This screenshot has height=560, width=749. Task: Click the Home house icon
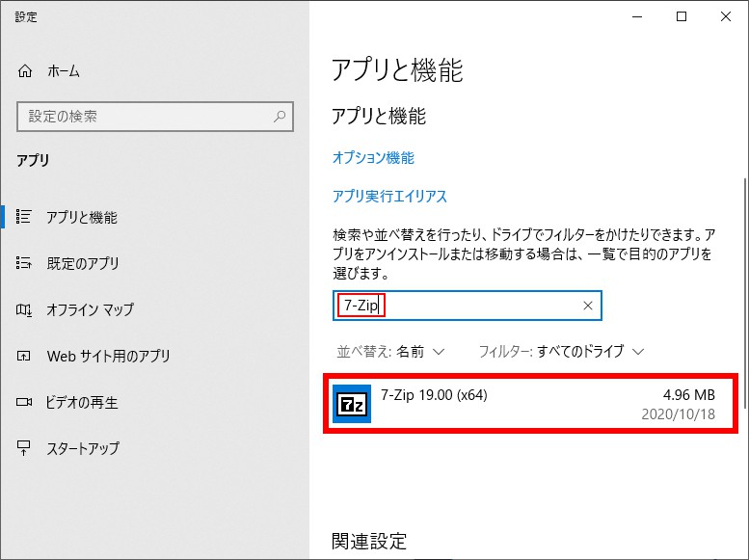(25, 71)
